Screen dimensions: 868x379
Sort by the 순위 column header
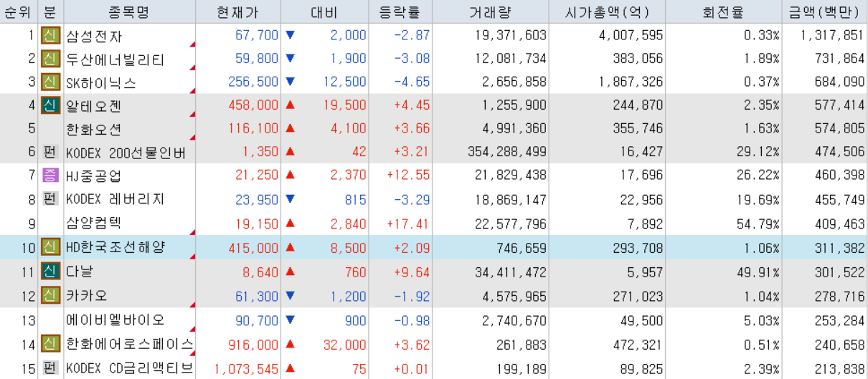coord(18,12)
